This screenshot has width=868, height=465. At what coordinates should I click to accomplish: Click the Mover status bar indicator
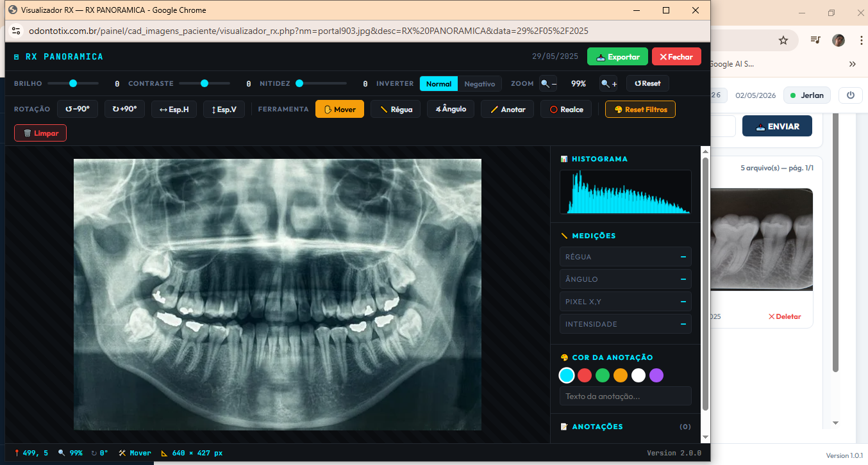135,453
